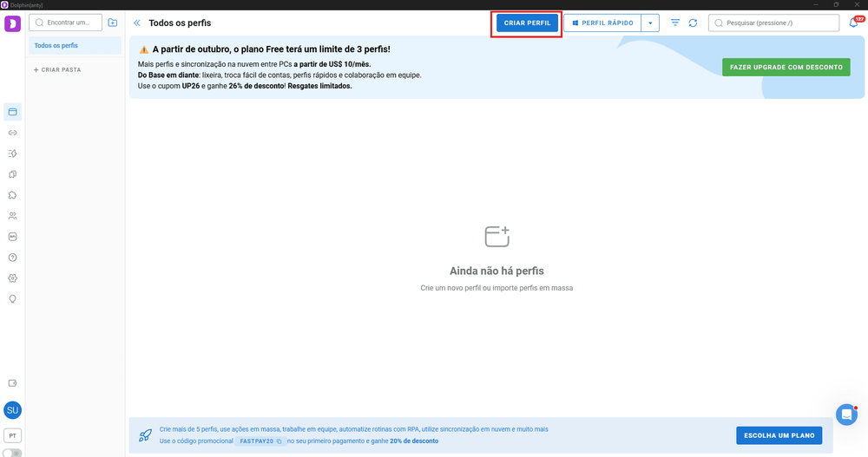868x457 pixels.
Task: Click the banner headline about October Free plan limit
Action: pyautogui.click(x=271, y=49)
